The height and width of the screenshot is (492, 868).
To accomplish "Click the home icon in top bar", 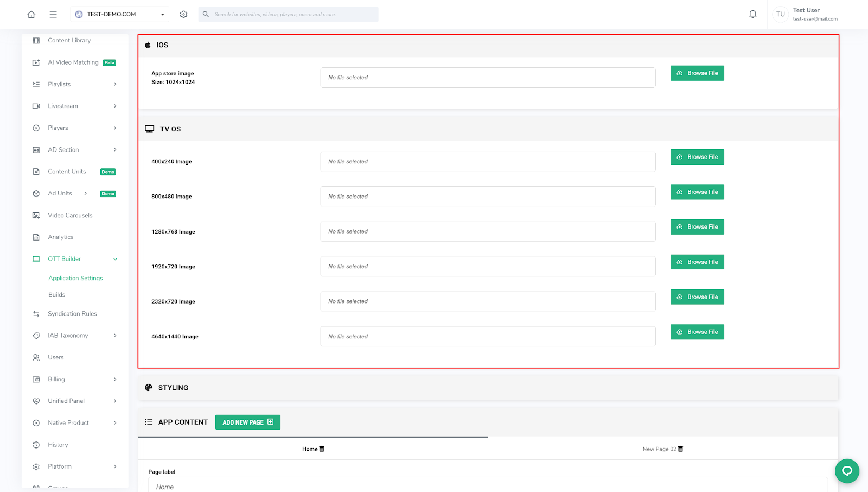I will [31, 15].
